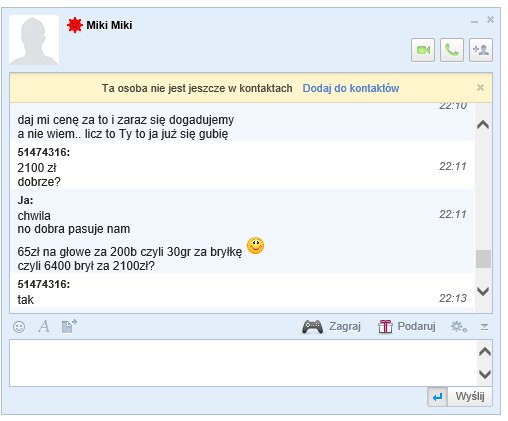
Task: Open chat settings with the gear icon
Action: tap(459, 327)
